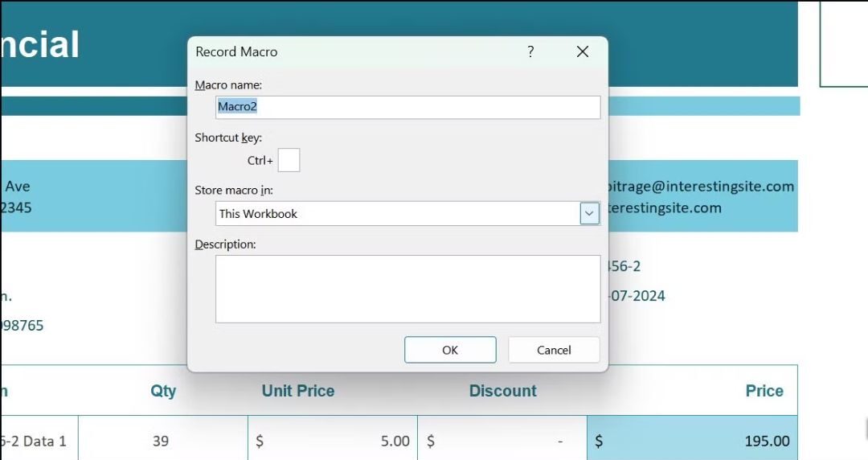Open the dialog help question mark

pos(530,51)
